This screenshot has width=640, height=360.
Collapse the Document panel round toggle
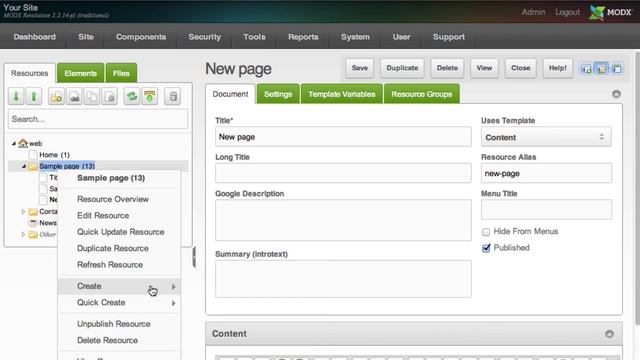[x=616, y=94]
